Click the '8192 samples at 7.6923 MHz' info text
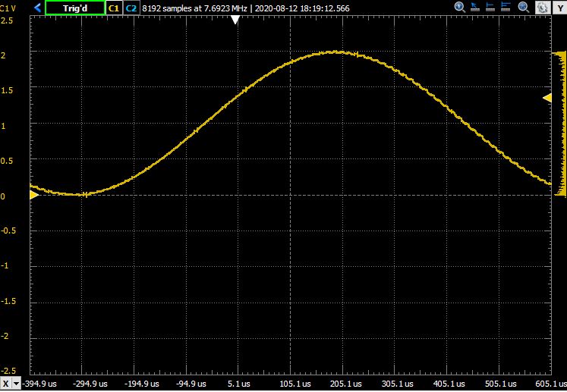567x392 pixels. (x=194, y=8)
